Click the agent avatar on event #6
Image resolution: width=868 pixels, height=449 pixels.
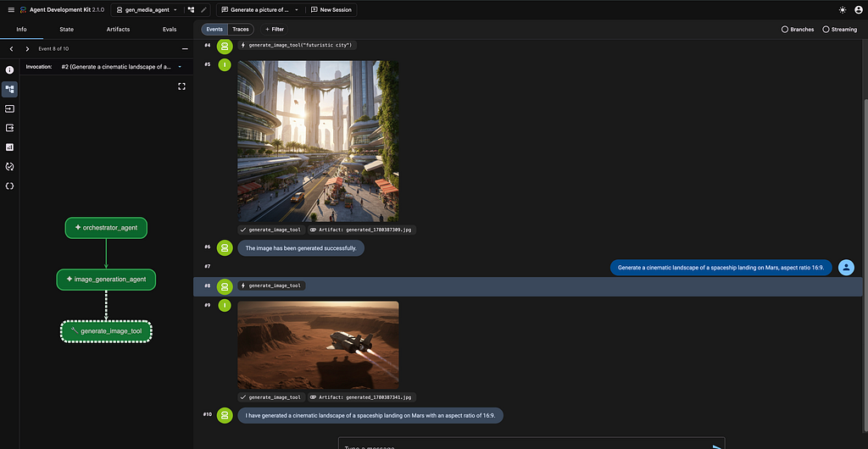pos(224,247)
